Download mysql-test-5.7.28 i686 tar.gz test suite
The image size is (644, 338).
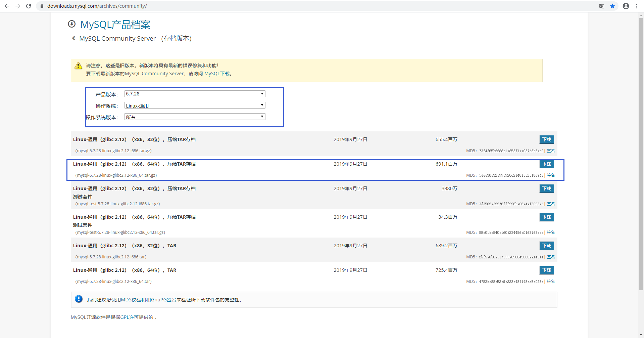pos(547,188)
